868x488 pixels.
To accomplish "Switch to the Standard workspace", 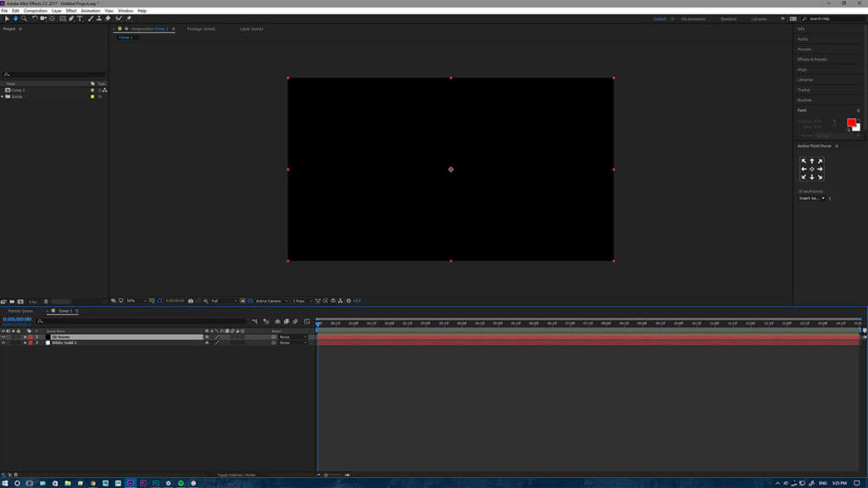I will tap(728, 19).
